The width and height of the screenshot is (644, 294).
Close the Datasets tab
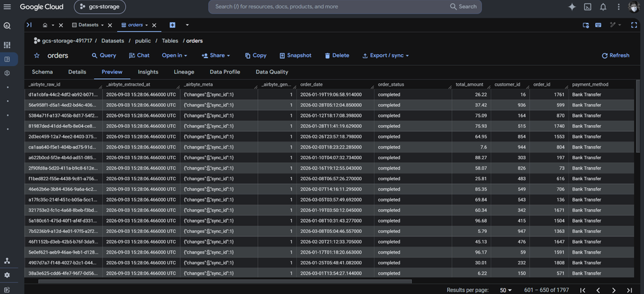[110, 25]
